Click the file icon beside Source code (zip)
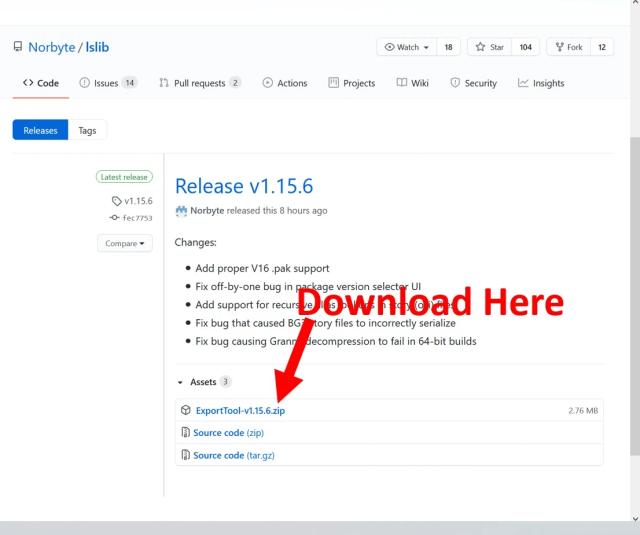Image resolution: width=640 pixels, height=535 pixels. pos(186,432)
